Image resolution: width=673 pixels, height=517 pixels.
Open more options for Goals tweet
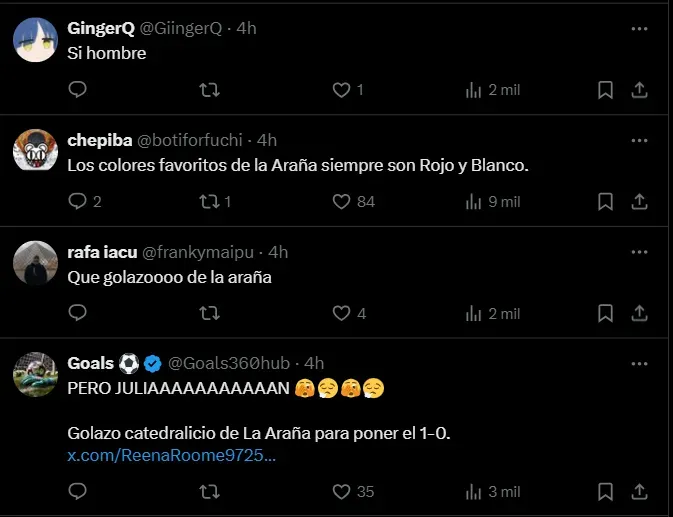[639, 363]
